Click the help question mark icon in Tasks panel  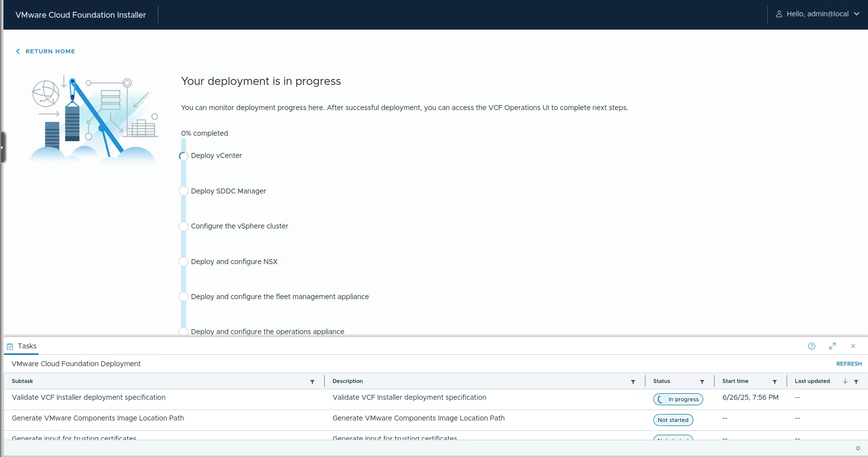tap(812, 346)
